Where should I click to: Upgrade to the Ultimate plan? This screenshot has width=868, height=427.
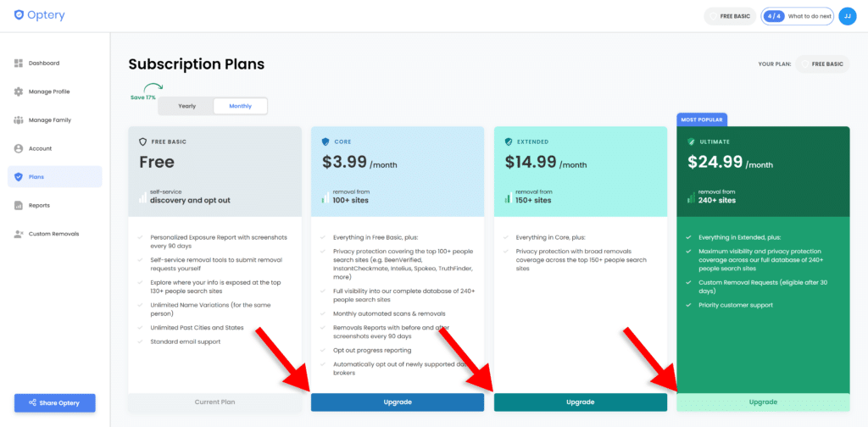[763, 402]
